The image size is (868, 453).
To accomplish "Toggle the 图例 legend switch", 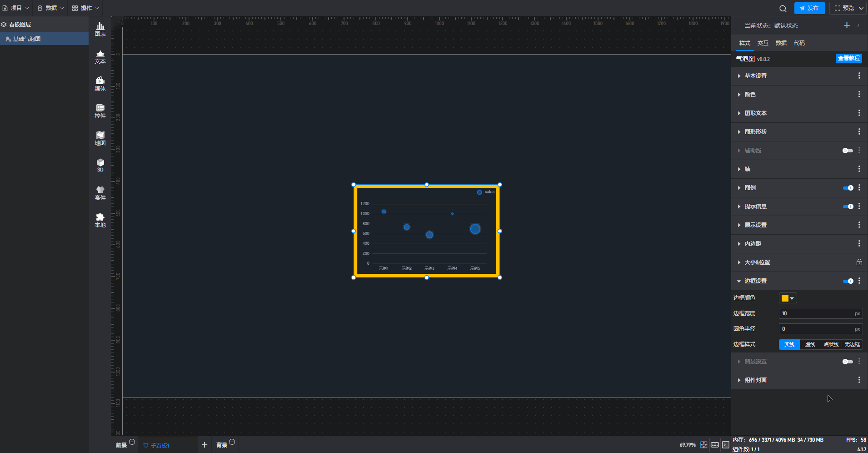I will click(848, 188).
